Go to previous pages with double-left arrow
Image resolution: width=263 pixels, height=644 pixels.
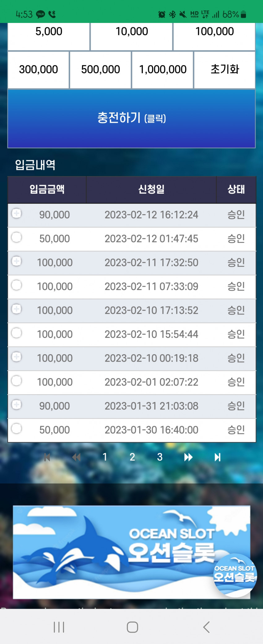coord(76,457)
